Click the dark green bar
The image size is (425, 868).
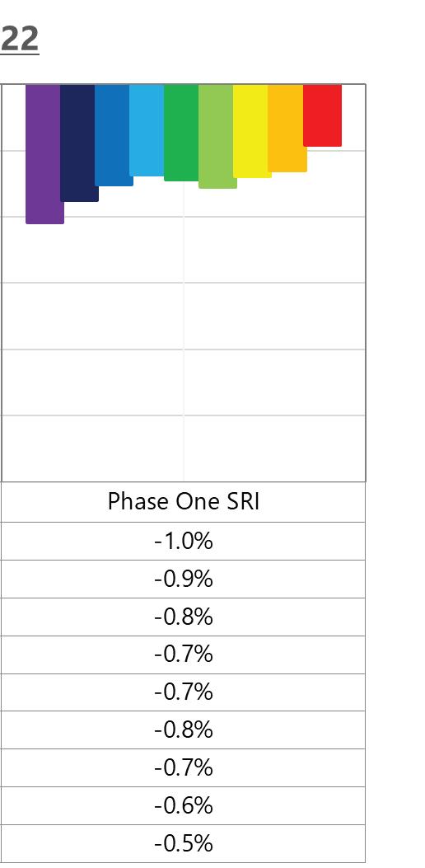coord(181,133)
